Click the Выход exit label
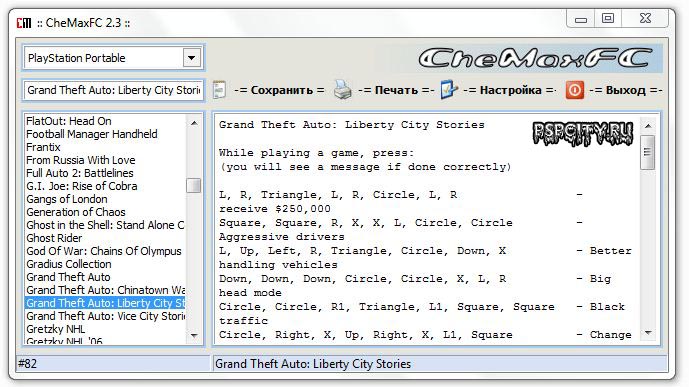The width and height of the screenshot is (689, 387). pos(626,90)
